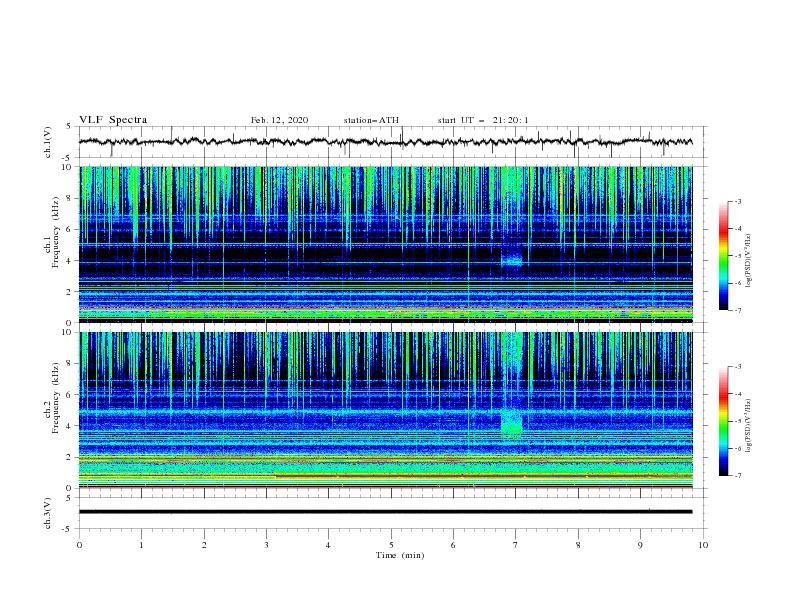Click the "2" tick on the time axis
Screen dimensions: 792x612
click(x=204, y=545)
